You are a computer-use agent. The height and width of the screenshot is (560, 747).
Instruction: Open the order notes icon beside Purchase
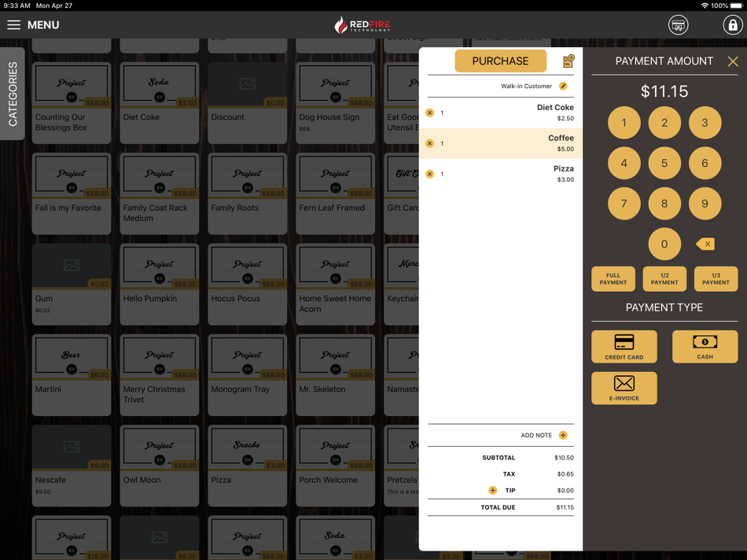click(569, 61)
